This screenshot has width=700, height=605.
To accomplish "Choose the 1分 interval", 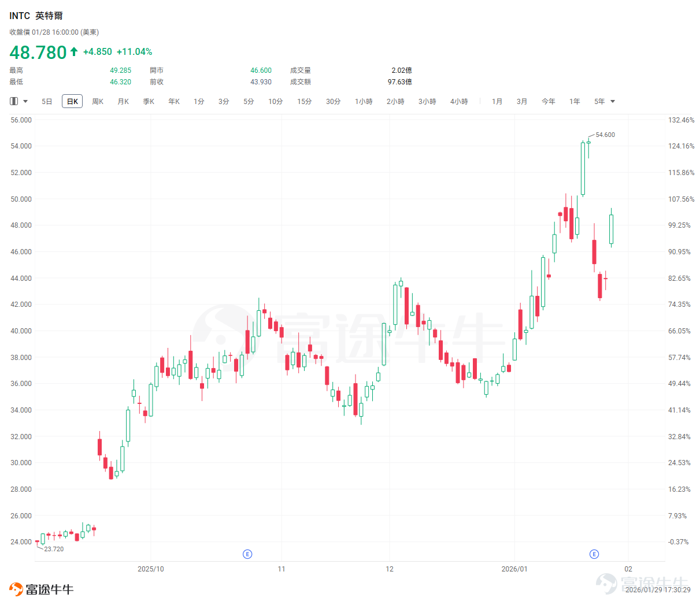I will point(199,102).
